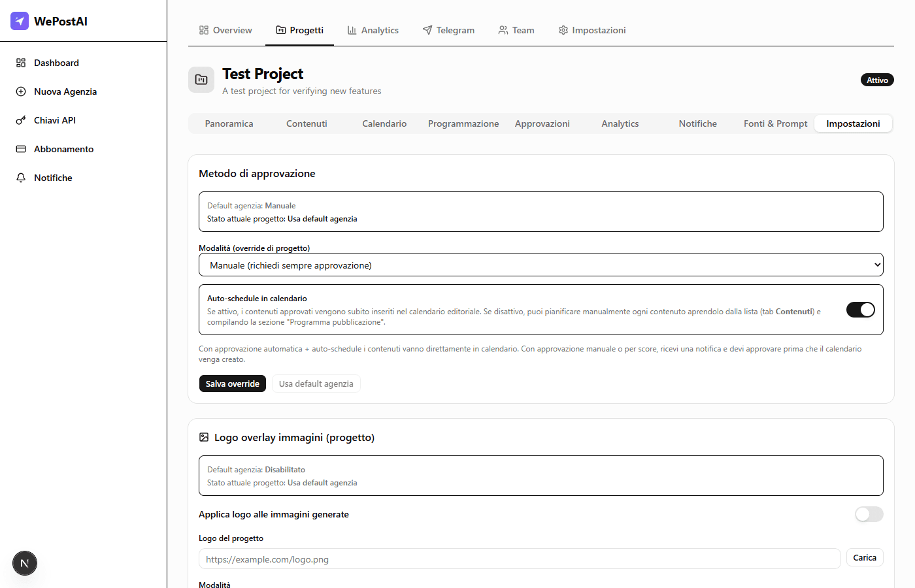
Task: Open the Approvazioni tab
Action: tap(542, 123)
